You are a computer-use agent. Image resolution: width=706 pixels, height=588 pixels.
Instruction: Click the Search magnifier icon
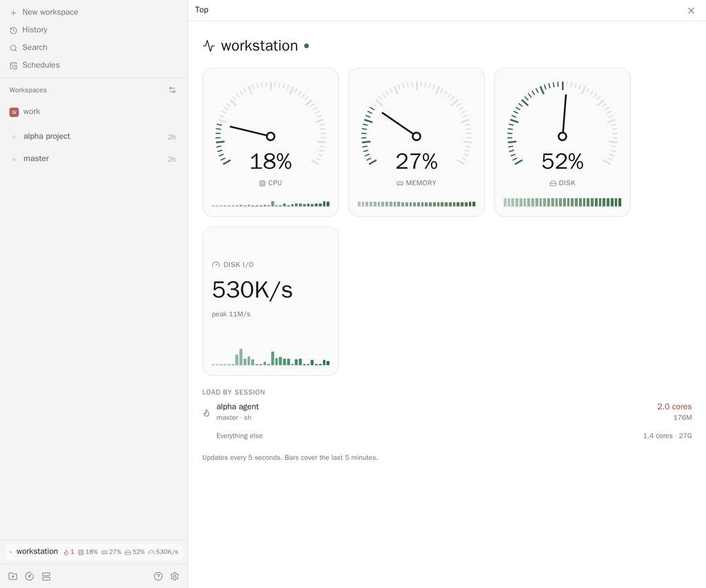[x=14, y=48]
